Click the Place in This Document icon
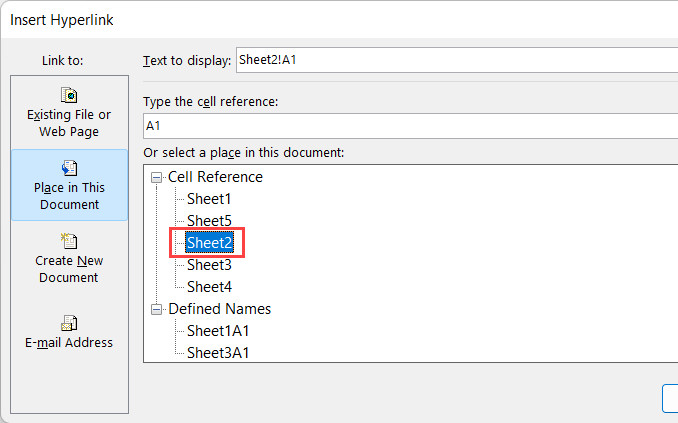678x423 pixels. [69, 168]
